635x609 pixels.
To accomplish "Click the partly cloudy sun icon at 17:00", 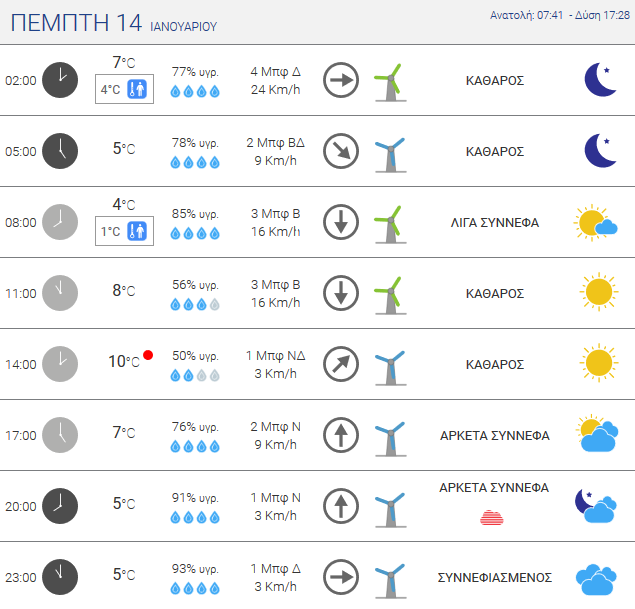I will 597,435.
